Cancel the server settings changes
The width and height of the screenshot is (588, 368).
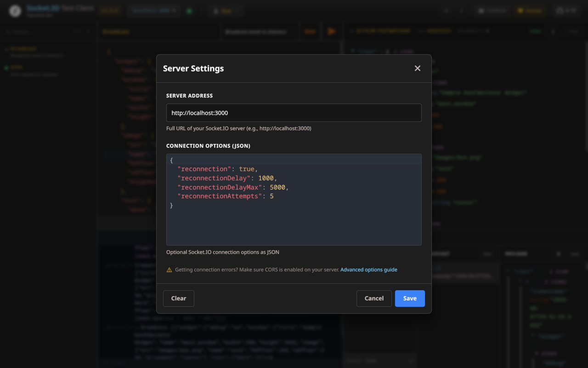pos(374,299)
